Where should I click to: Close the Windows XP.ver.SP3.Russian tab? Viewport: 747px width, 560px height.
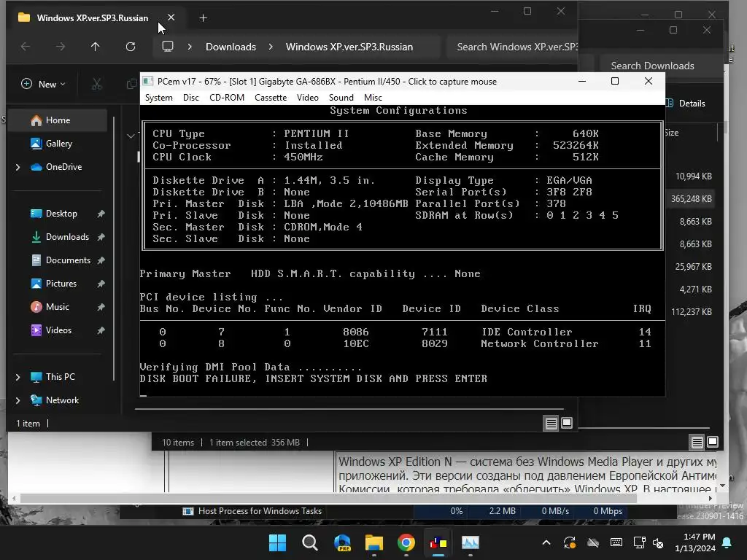tap(171, 17)
